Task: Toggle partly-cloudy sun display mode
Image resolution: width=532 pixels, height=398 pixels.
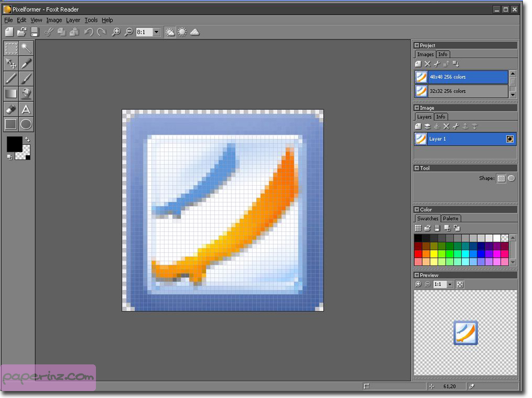Action: coord(170,32)
